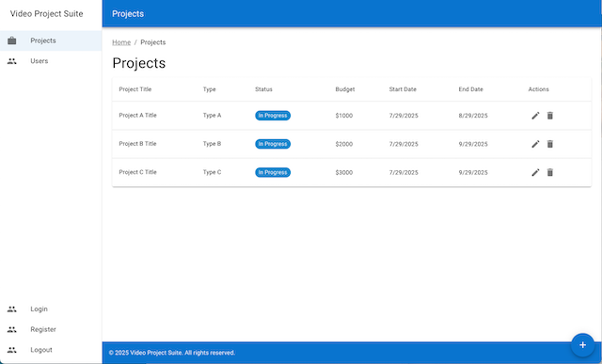Add a new project with plus button
The height and width of the screenshot is (364, 602).
[x=582, y=345]
